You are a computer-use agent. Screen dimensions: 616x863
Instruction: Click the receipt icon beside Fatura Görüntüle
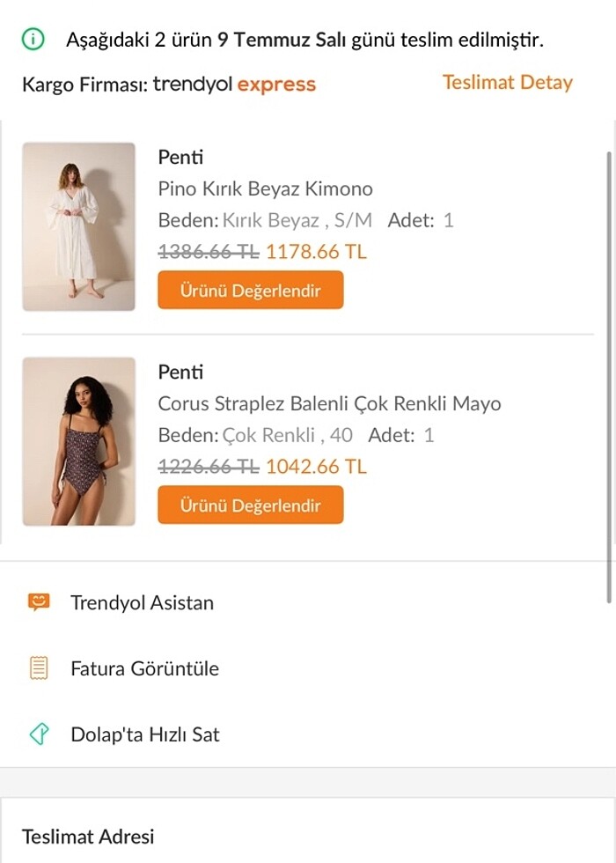click(37, 668)
